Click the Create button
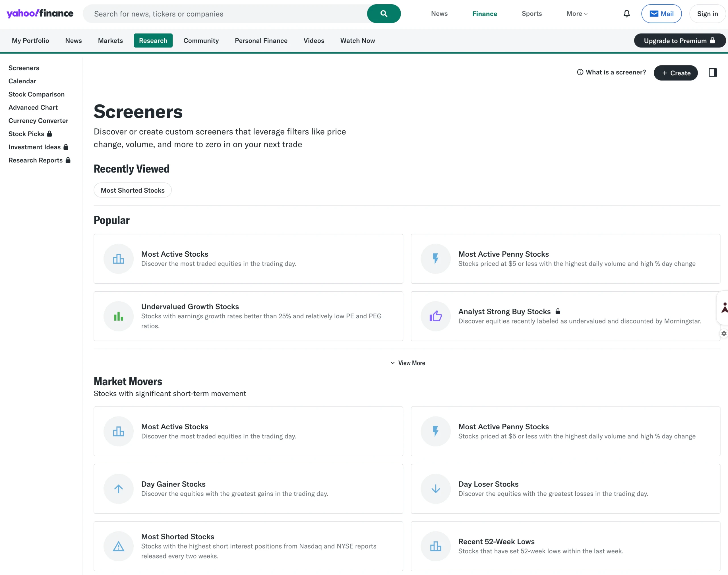 [675, 73]
